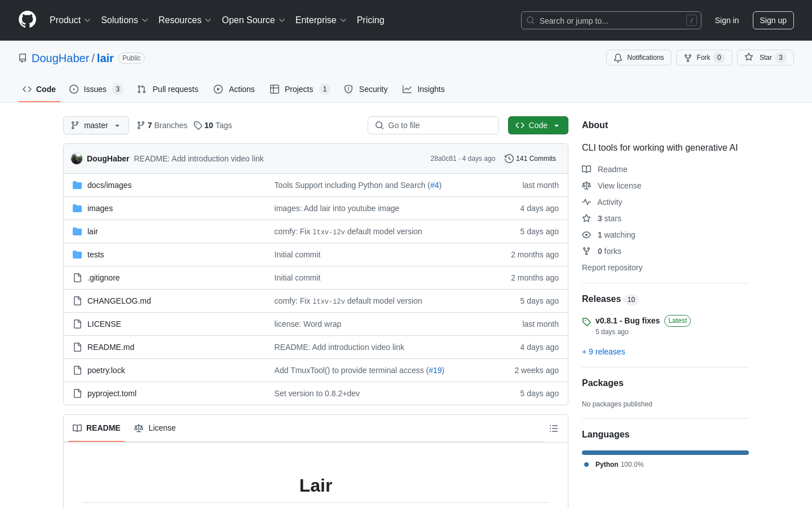812x508 pixels.
Task: Click the pyproject.toml file icon
Action: pos(77,393)
